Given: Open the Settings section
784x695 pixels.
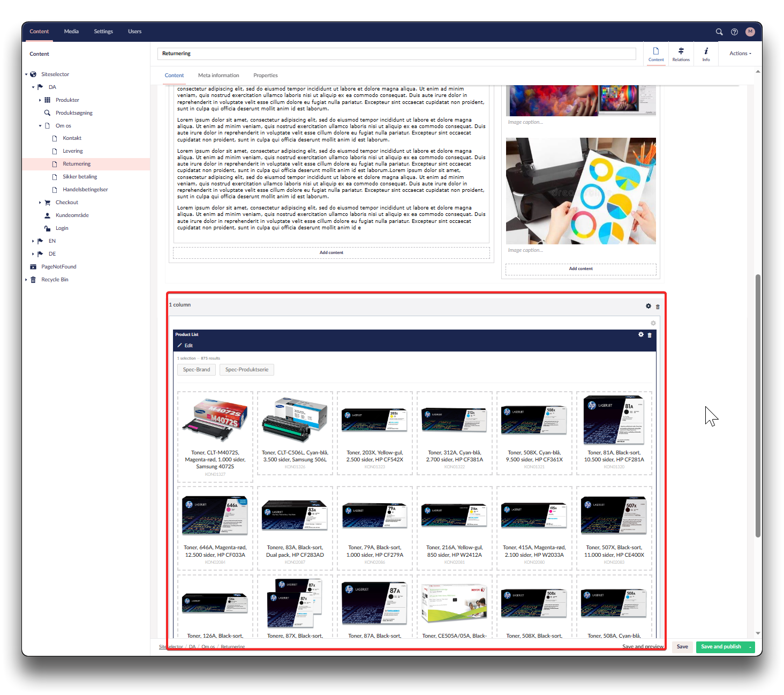Looking at the screenshot, I should (103, 32).
